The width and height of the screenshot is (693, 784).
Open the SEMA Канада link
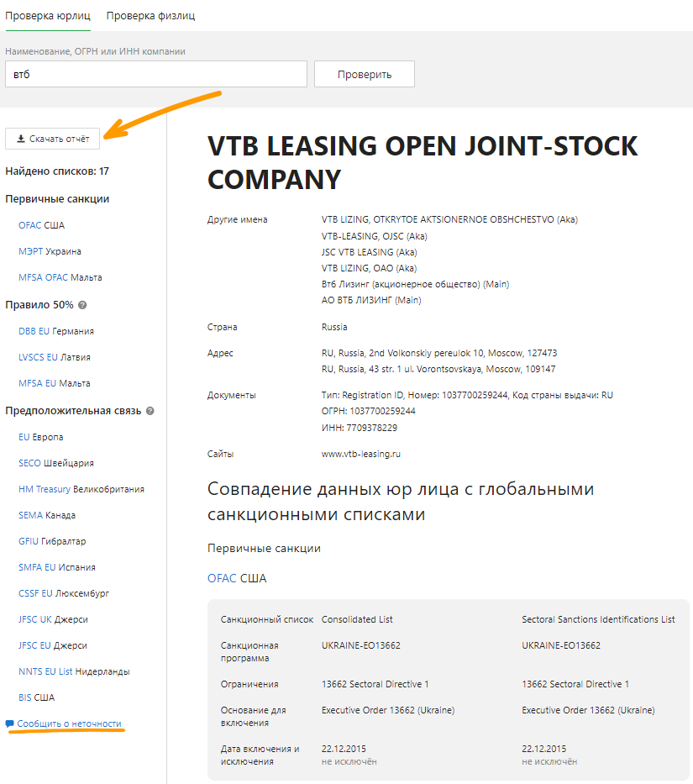coord(47,515)
